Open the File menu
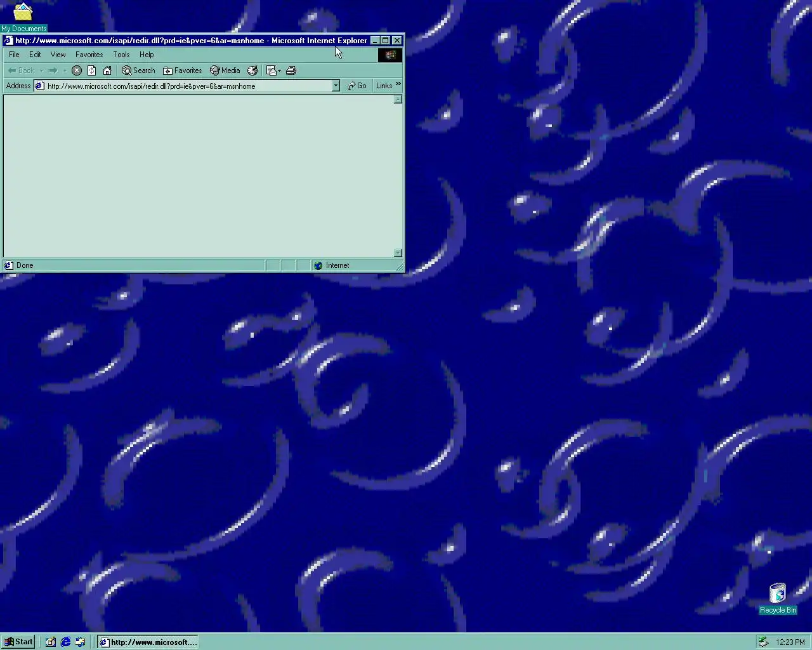812x650 pixels. (x=14, y=55)
